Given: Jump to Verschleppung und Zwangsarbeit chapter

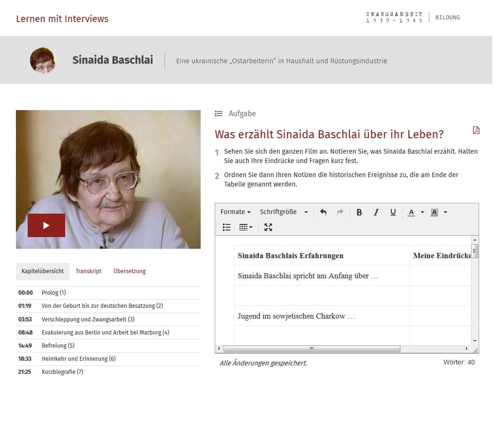Looking at the screenshot, I should (108, 319).
